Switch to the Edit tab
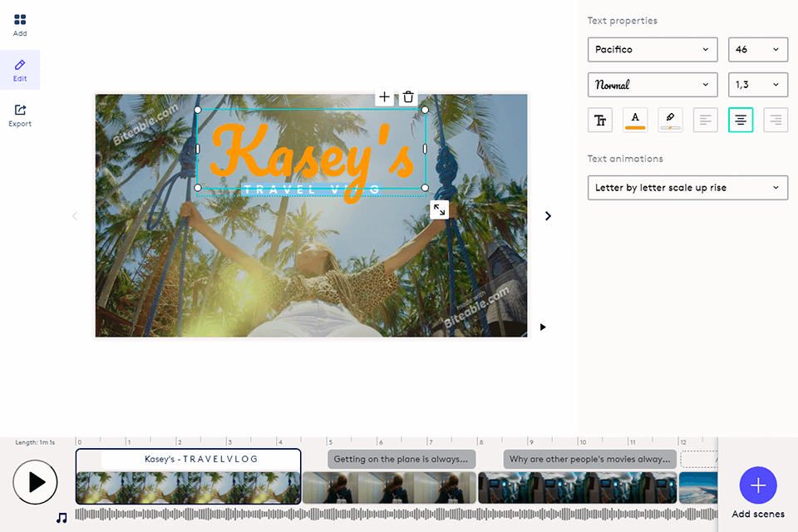798x532 pixels. click(x=20, y=70)
